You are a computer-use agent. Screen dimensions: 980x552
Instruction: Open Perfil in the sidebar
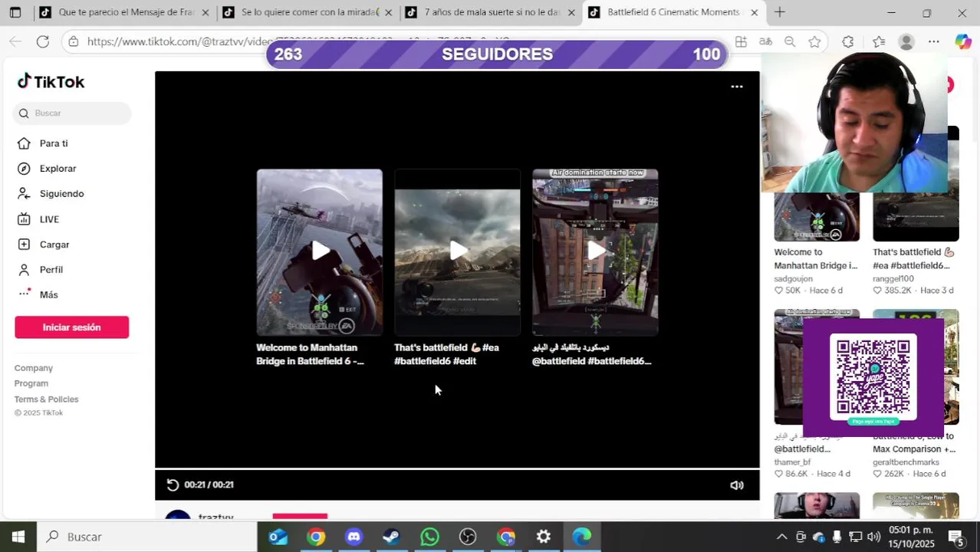(x=51, y=270)
